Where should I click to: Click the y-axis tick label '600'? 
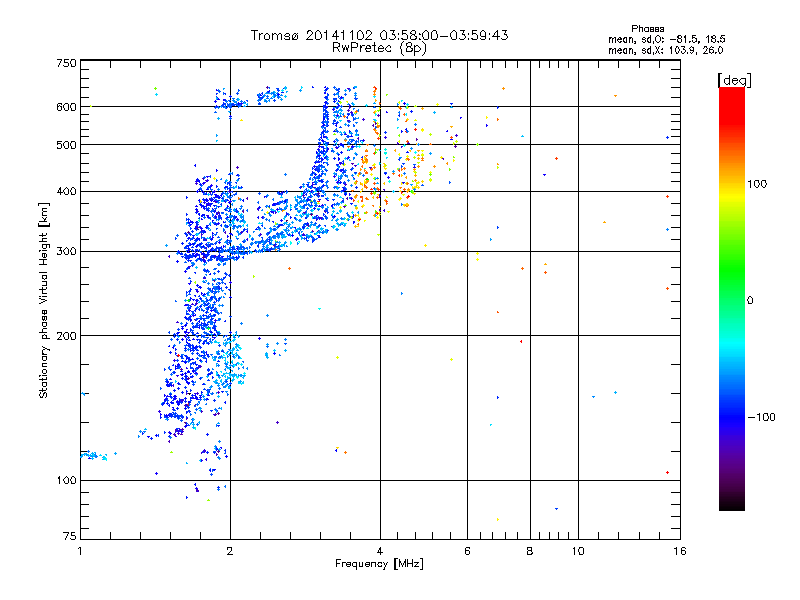coord(66,107)
